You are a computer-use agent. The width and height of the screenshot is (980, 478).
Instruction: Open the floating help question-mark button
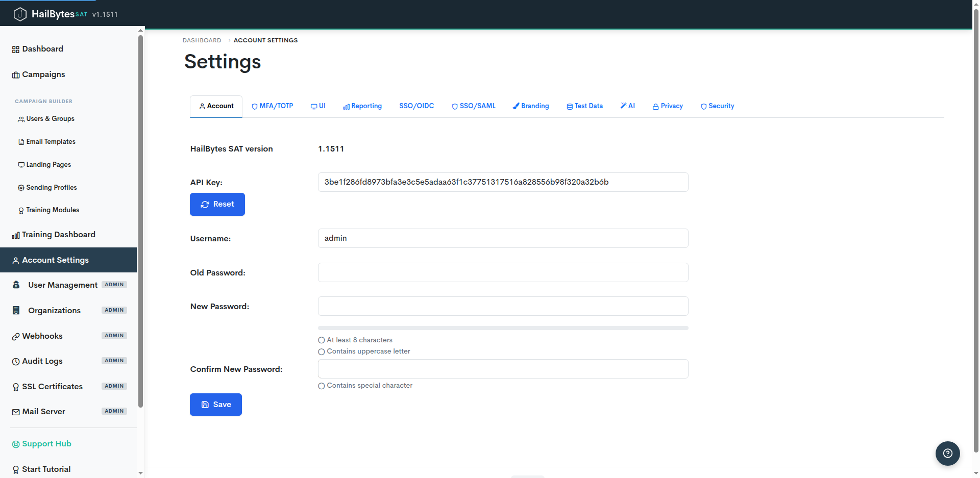(948, 454)
